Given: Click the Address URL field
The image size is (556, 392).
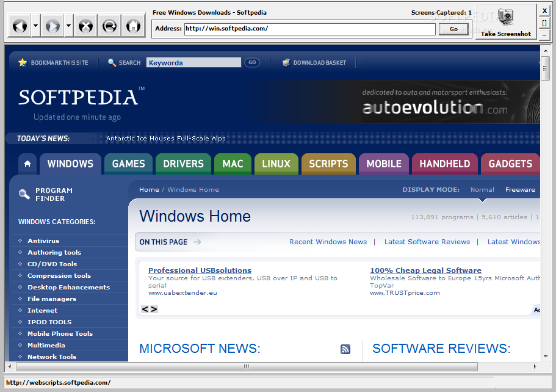Looking at the screenshot, I should pyautogui.click(x=309, y=29).
